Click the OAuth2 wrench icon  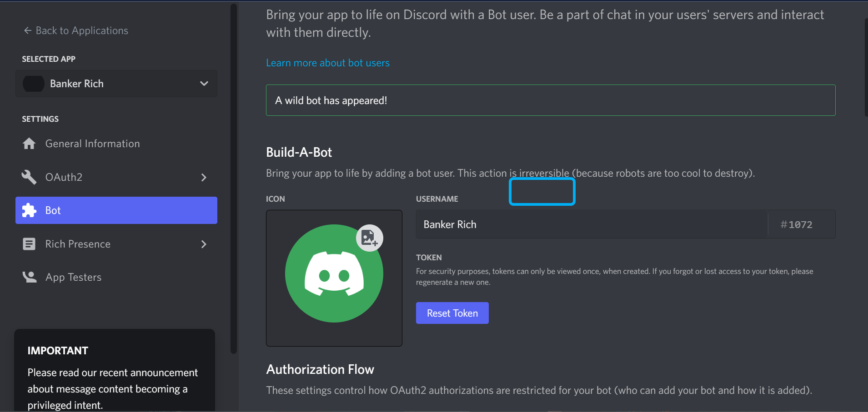point(29,177)
